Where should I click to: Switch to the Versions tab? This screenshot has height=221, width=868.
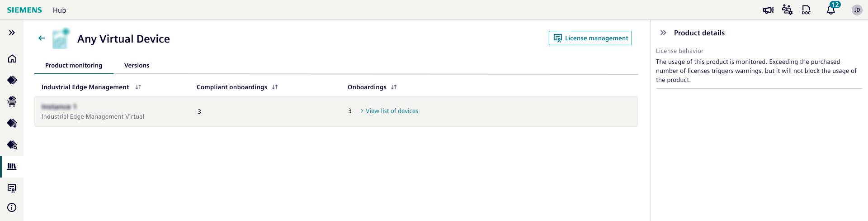pyautogui.click(x=137, y=65)
